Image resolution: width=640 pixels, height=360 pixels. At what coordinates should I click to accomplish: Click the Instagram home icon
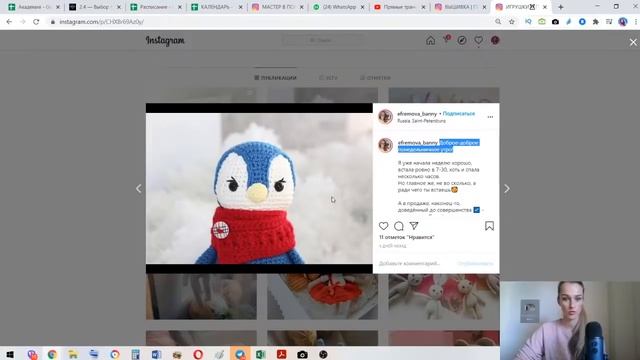click(430, 40)
